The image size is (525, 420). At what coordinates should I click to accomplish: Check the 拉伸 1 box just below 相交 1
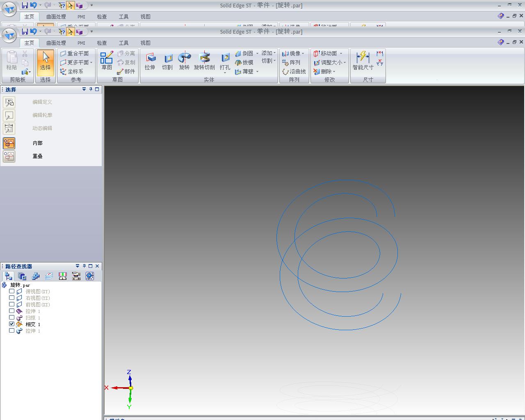click(11, 331)
